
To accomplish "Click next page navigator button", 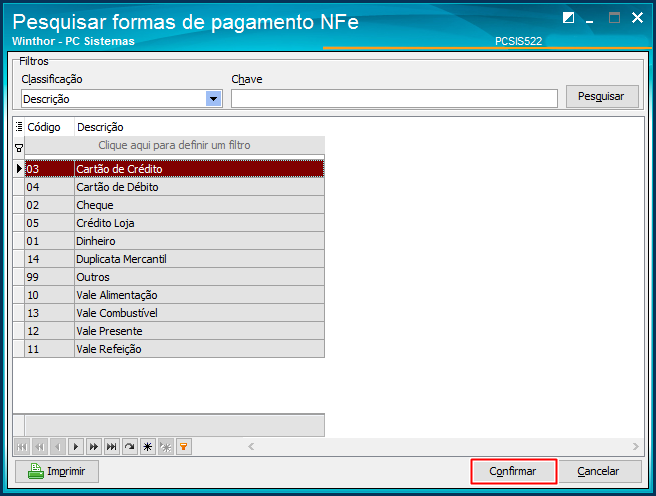I will pyautogui.click(x=94, y=447).
